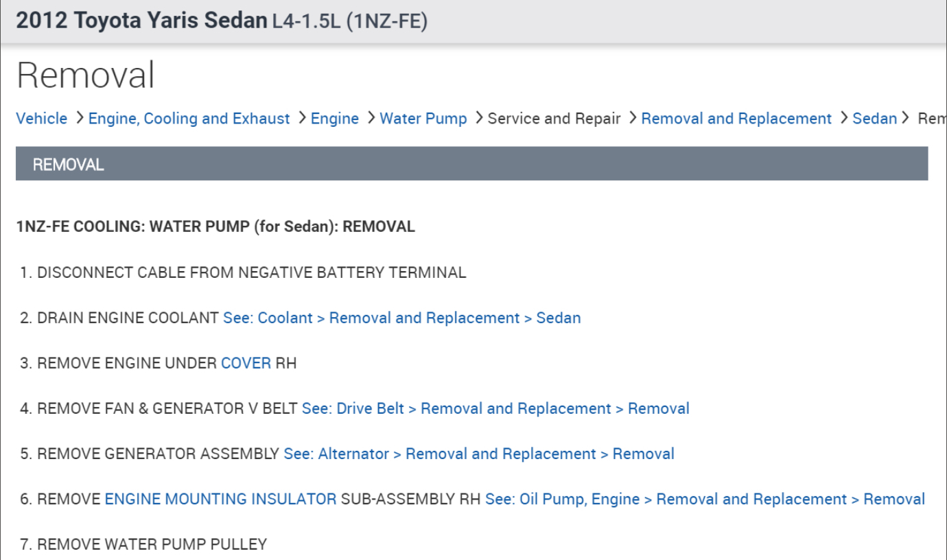Click step 7 remove water pump pulley
The image size is (947, 560).
coord(152,544)
